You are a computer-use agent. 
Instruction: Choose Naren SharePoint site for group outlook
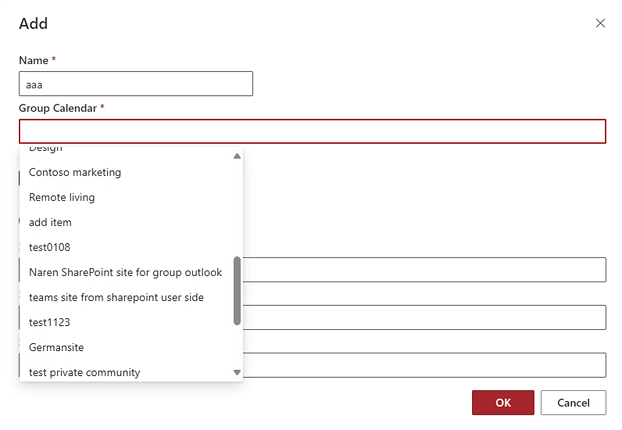(131, 272)
